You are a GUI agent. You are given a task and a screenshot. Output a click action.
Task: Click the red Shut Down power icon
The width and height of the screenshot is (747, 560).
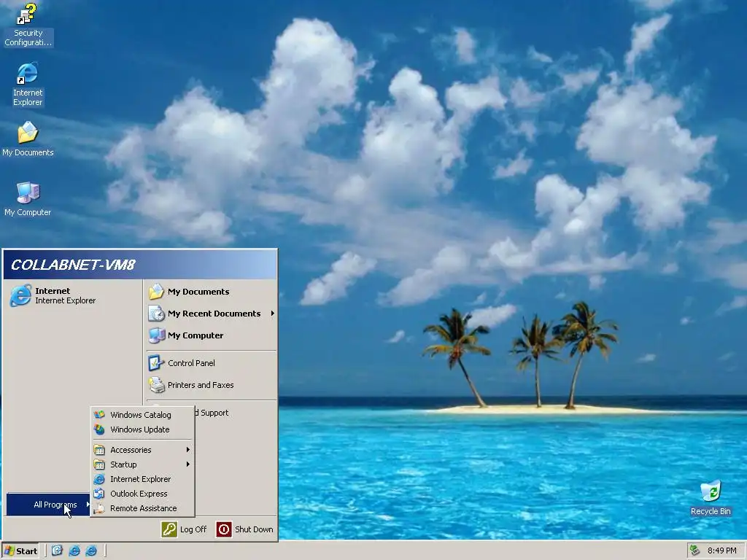(x=224, y=529)
